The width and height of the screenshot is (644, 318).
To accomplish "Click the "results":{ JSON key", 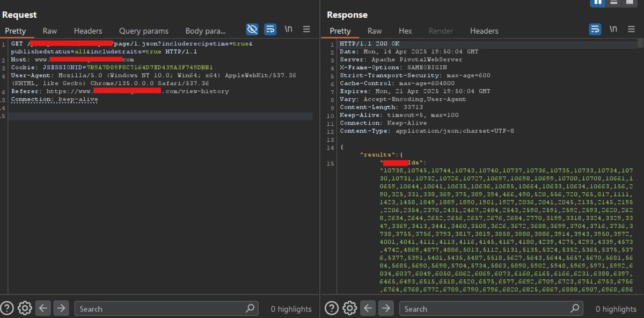I will [x=380, y=155].
